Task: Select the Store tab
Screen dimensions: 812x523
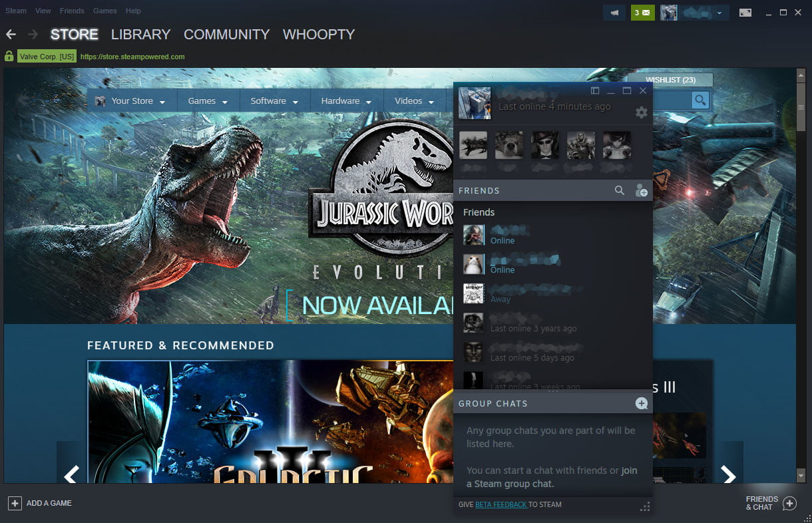Action: coord(75,34)
